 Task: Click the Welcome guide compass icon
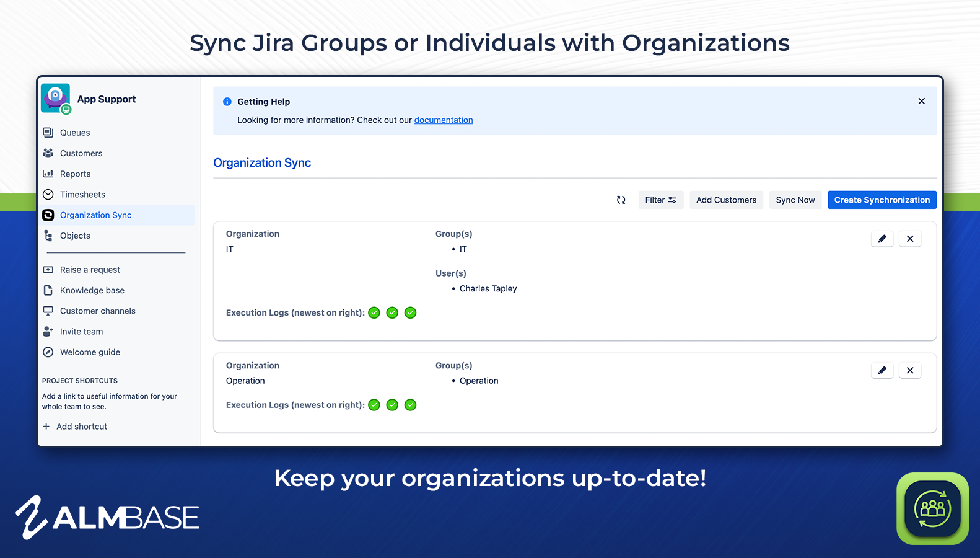click(48, 352)
